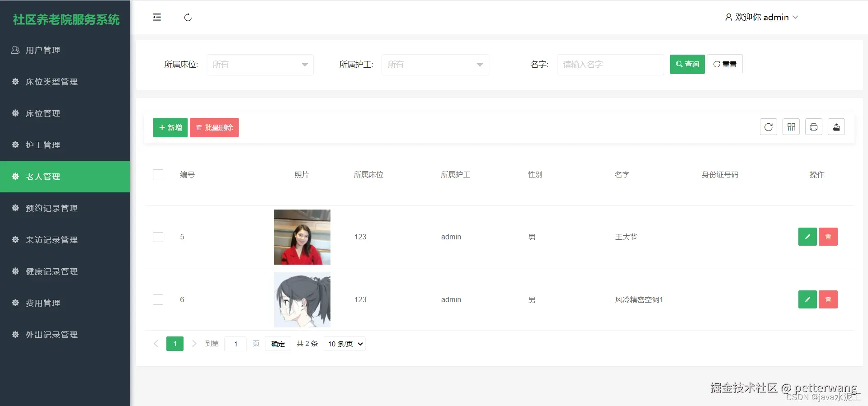Click the print icon in table toolbar

tap(814, 127)
